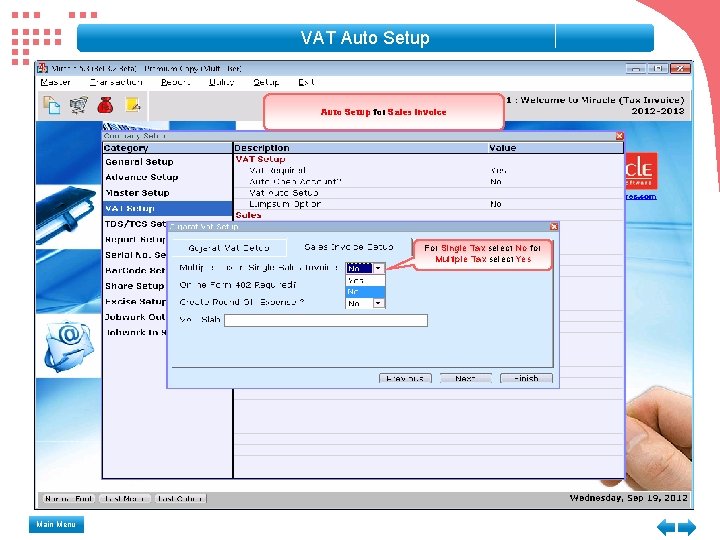Select Serial No. Setup category
This screenshot has height=540, width=720.
click(x=135, y=255)
